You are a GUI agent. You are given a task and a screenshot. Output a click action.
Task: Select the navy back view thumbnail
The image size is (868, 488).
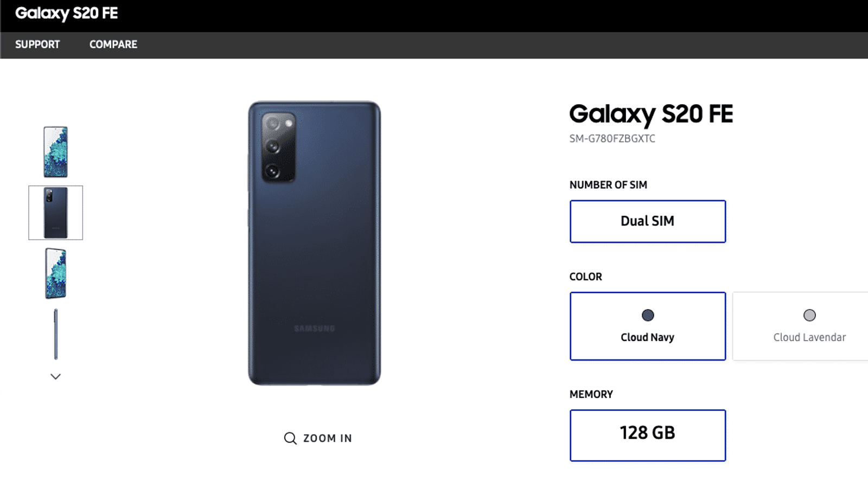55,213
